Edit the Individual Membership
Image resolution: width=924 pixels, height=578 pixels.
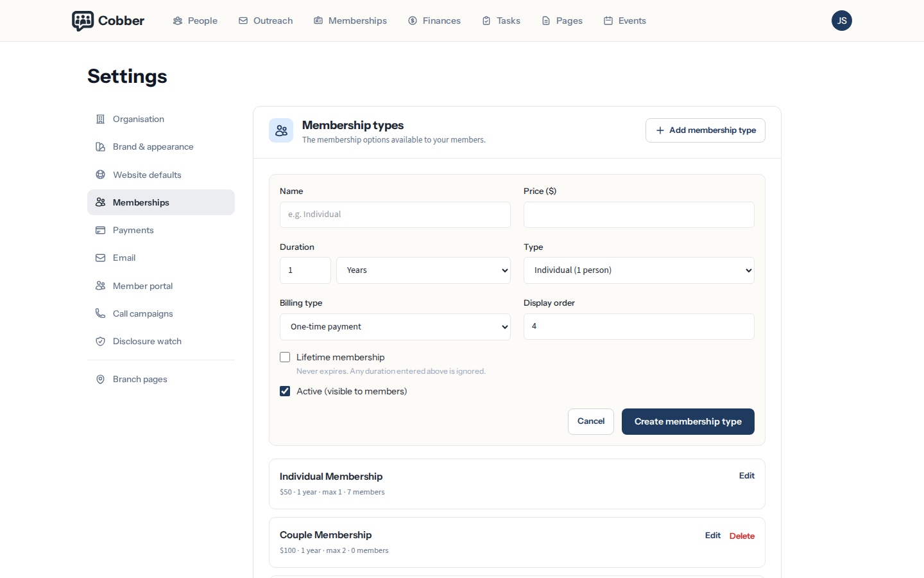(747, 476)
